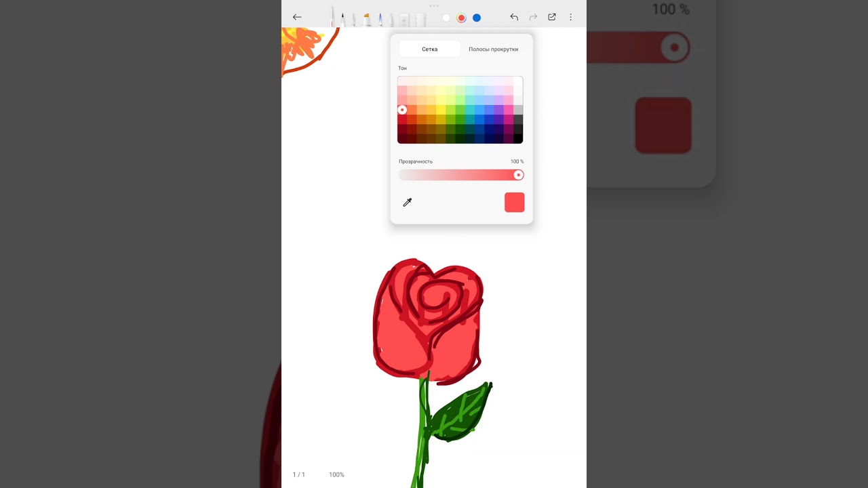Undo the last stroke
This screenshot has height=488, width=868.
[x=514, y=17]
